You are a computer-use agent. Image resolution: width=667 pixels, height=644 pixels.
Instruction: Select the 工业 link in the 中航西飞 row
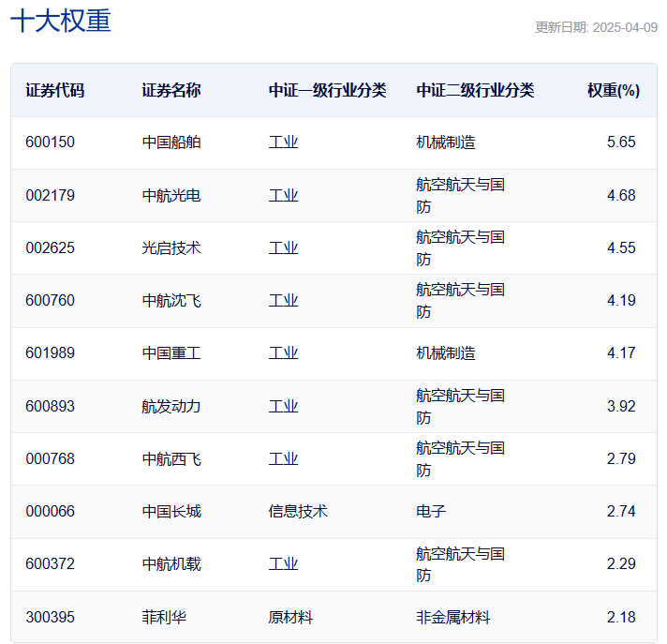pyautogui.click(x=283, y=458)
